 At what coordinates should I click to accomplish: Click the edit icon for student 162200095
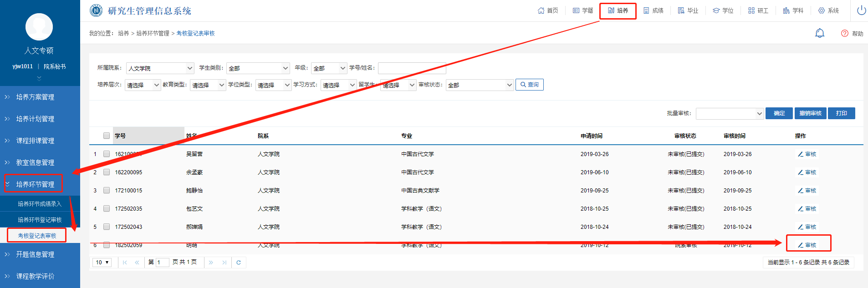tap(800, 172)
